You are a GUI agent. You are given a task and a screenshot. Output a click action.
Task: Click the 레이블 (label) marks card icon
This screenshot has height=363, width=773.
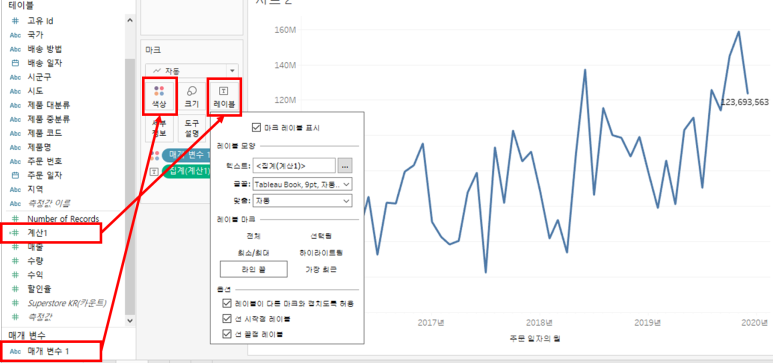[x=223, y=91]
